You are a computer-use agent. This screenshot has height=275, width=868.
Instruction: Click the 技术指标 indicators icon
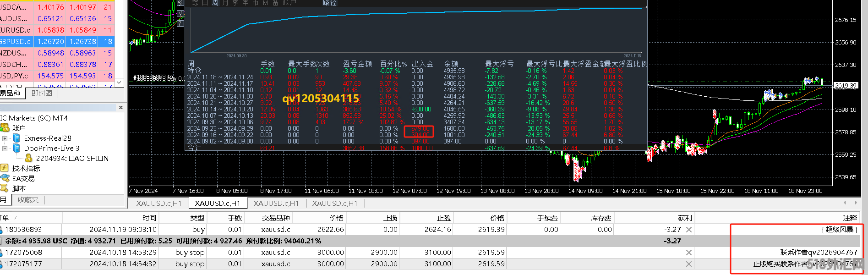(x=5, y=168)
